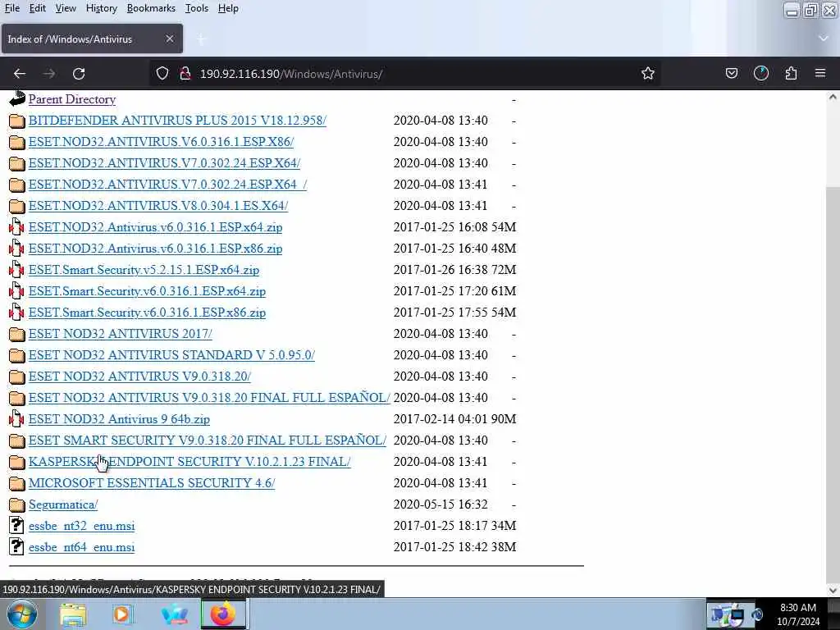840x630 pixels.
Task: Click the scrollbar up arrow
Action: coord(833,98)
